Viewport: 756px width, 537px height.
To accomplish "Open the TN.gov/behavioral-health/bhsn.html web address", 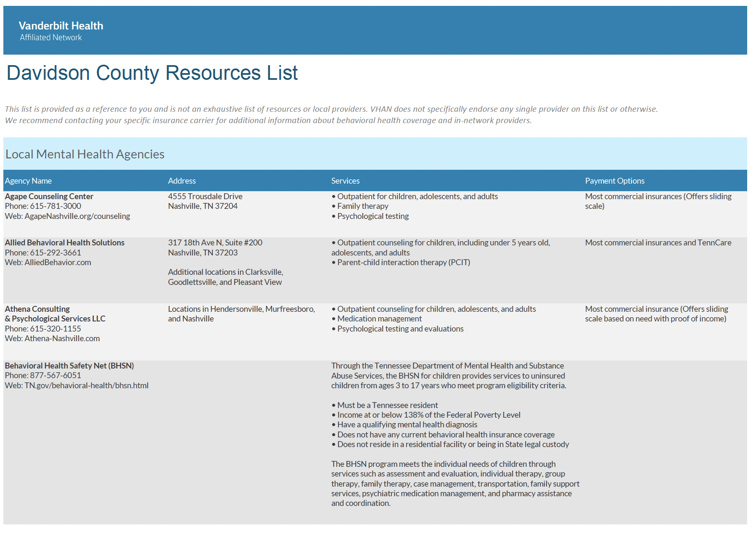I will point(87,385).
